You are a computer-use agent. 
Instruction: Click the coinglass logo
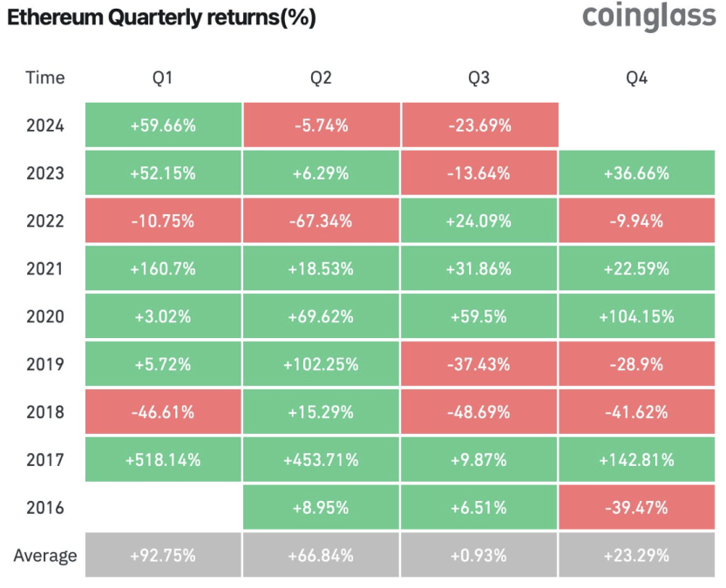[x=648, y=17]
